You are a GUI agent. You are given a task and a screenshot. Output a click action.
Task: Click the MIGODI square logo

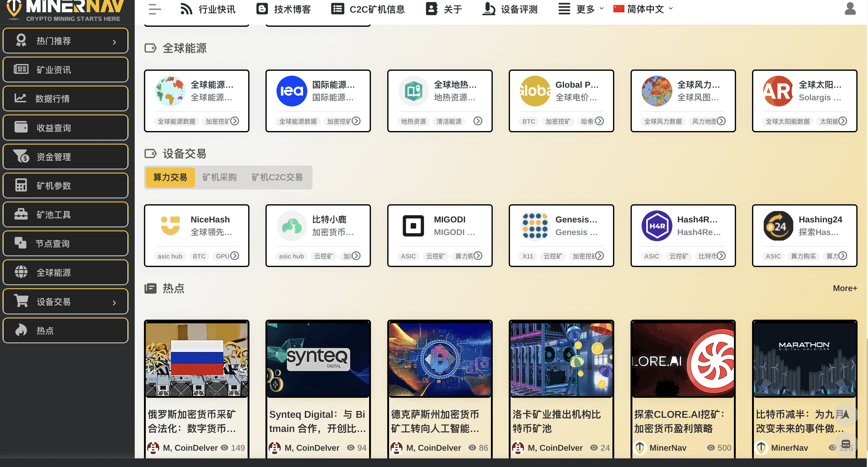click(x=413, y=226)
